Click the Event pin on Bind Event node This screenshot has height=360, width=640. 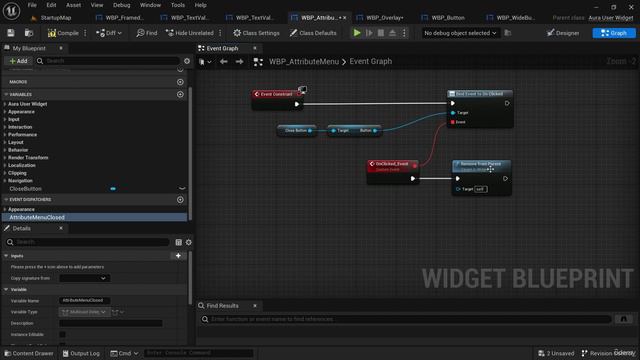pos(452,122)
